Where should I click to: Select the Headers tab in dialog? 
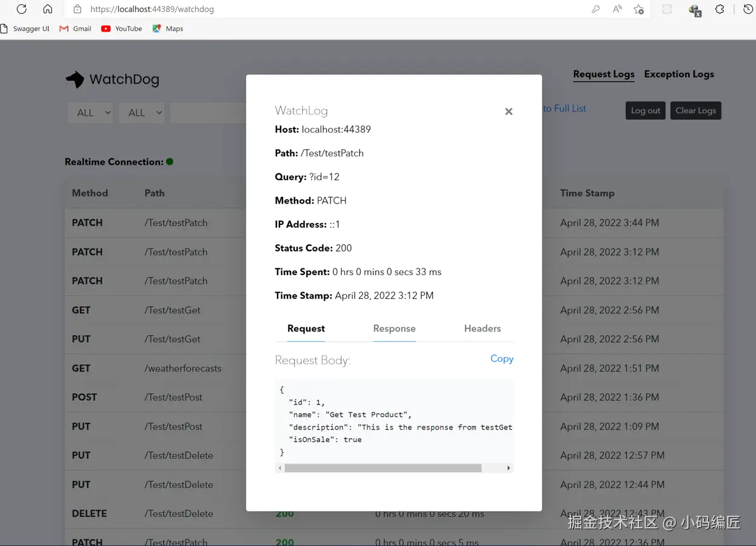point(483,328)
